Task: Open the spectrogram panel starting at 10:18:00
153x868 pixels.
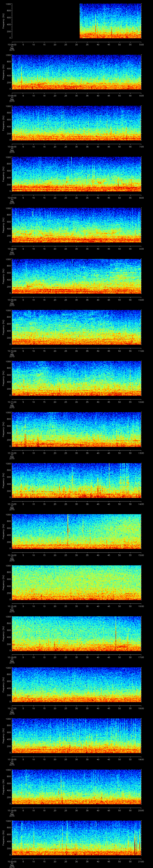Action: click(x=77, y=736)
